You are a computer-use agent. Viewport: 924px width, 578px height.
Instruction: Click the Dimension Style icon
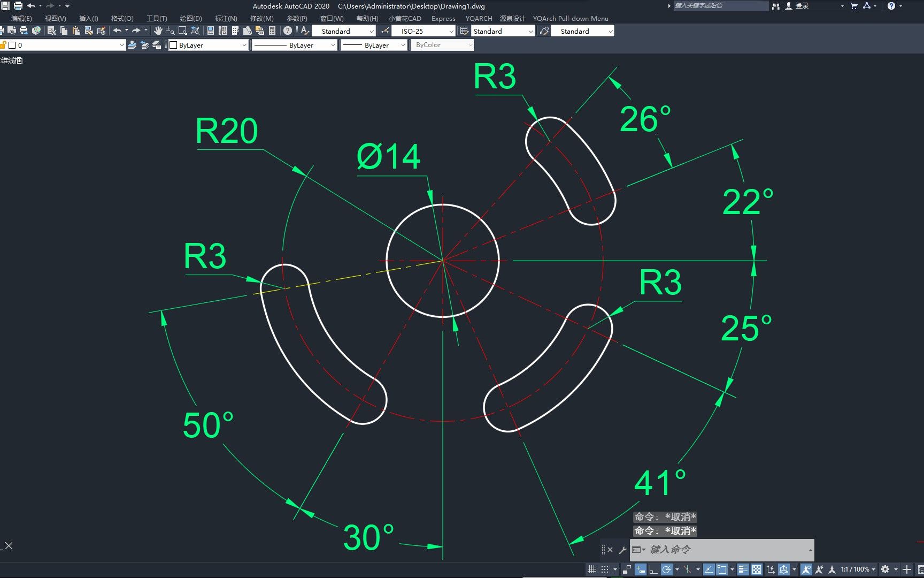pyautogui.click(x=384, y=31)
